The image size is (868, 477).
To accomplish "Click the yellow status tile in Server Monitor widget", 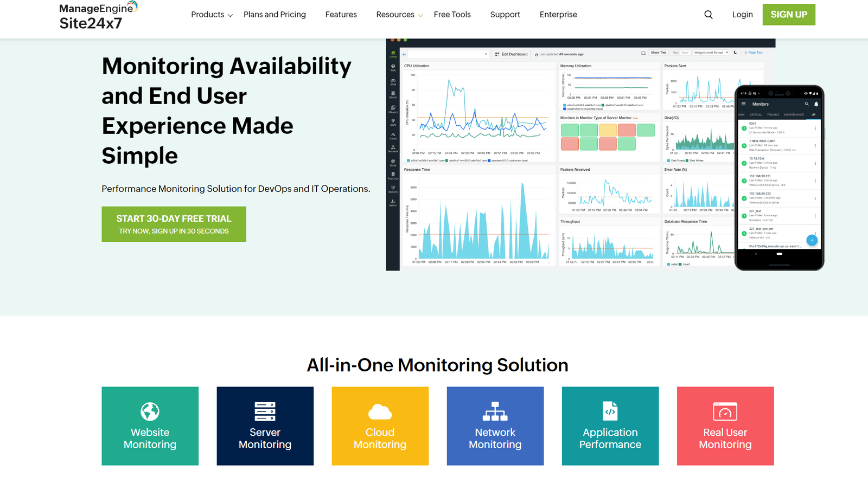I will [x=608, y=130].
